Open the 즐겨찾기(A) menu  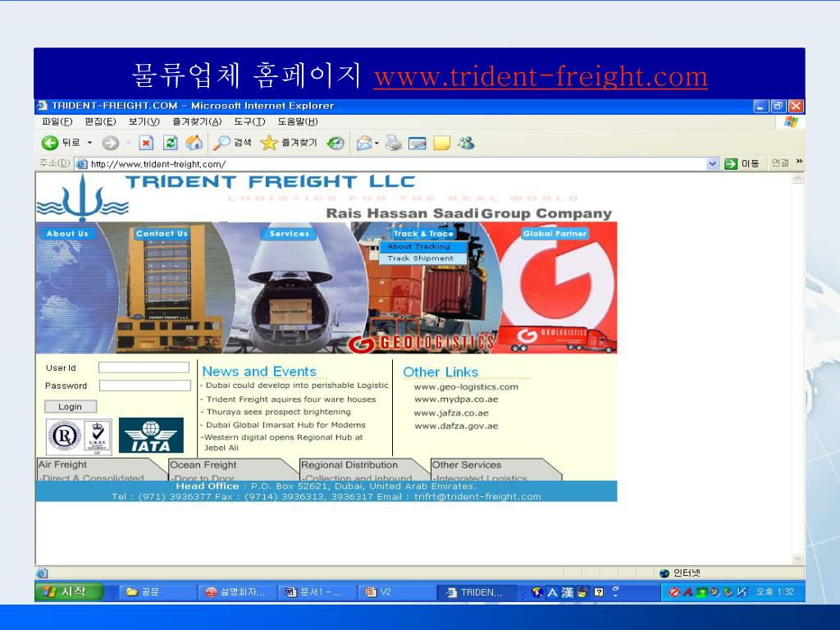pos(197,121)
